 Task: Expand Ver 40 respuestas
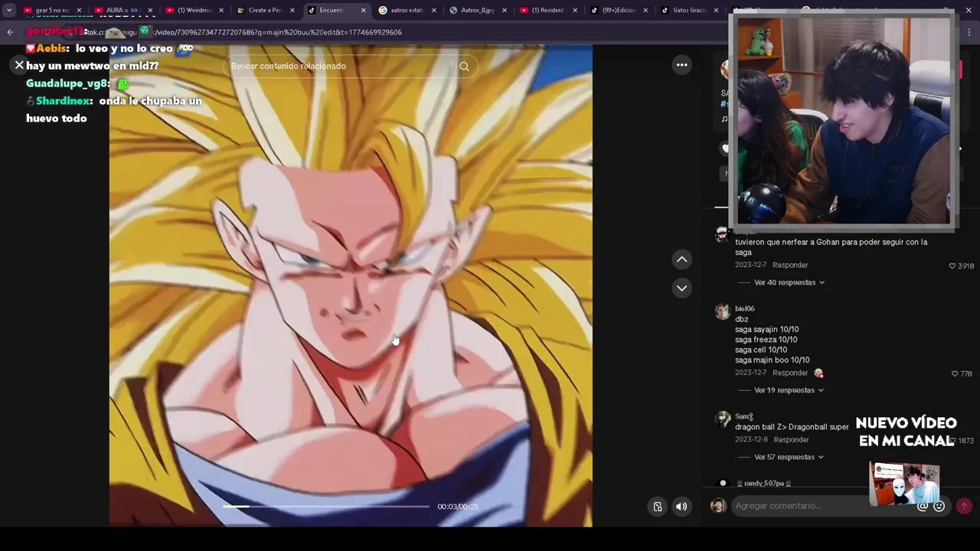tap(789, 282)
